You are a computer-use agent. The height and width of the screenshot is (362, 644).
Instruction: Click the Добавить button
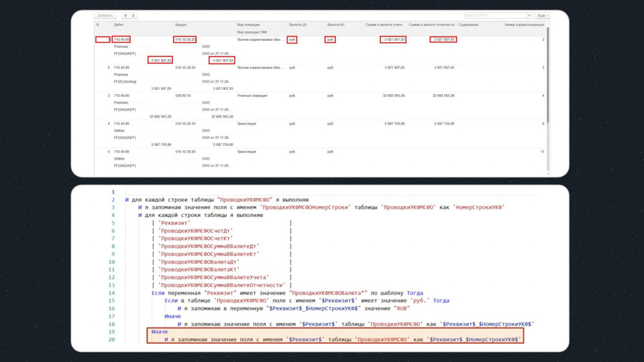coord(105,16)
